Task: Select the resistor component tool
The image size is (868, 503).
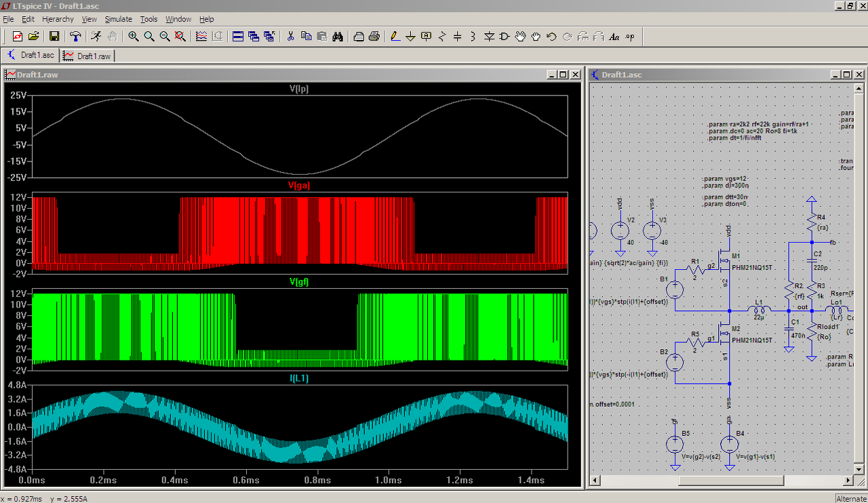Action: 442,37
